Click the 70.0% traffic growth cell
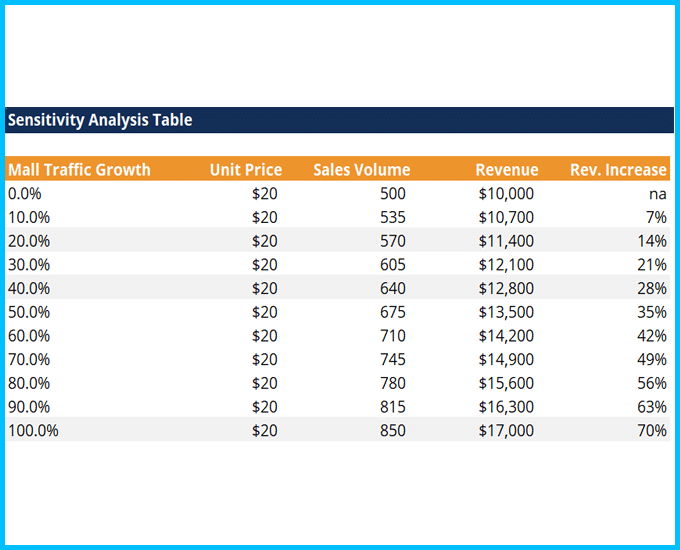The width and height of the screenshot is (680, 550). point(29,359)
